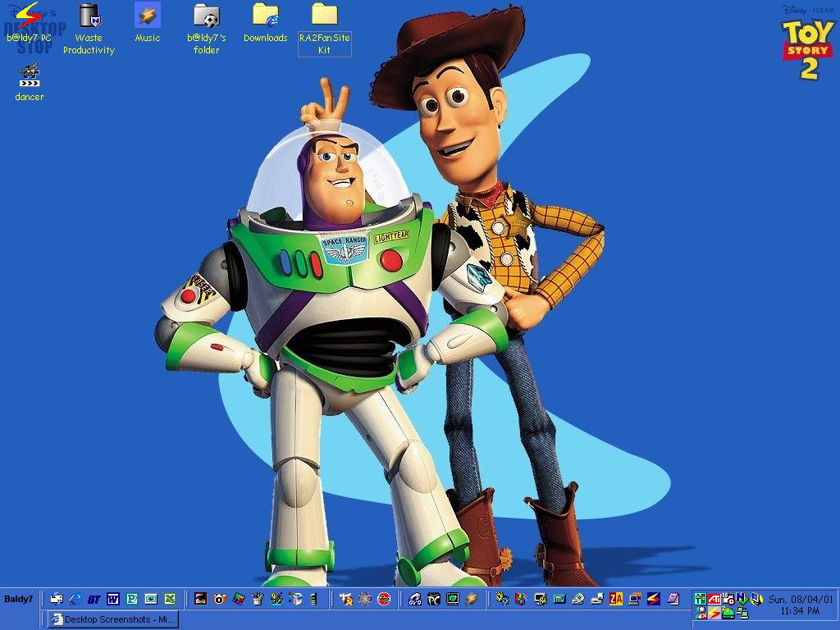840x630 pixels.
Task: Open the volume mixer tray icon
Action: click(701, 598)
